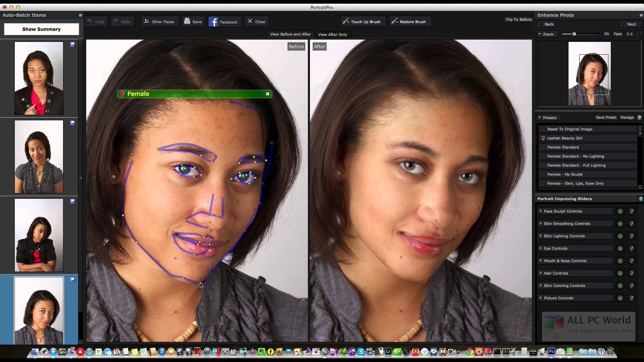Click the Facebook share icon
The height and width of the screenshot is (362, 644).
[213, 22]
